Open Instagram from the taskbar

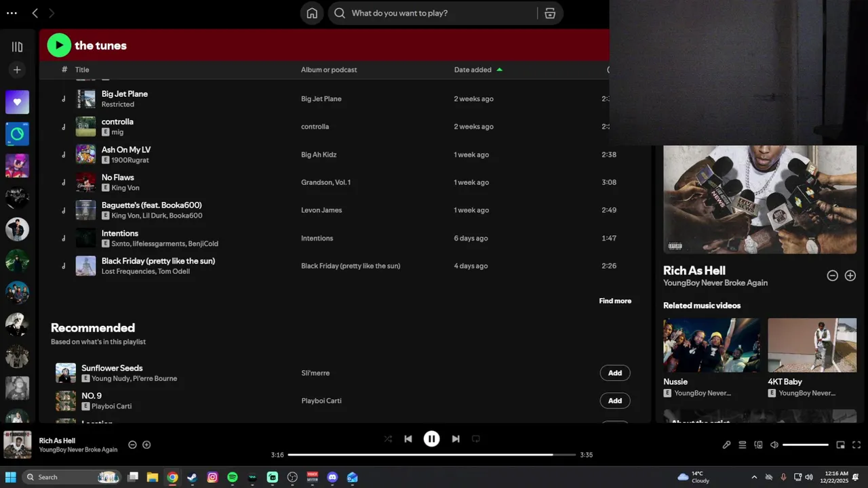pyautogui.click(x=212, y=477)
